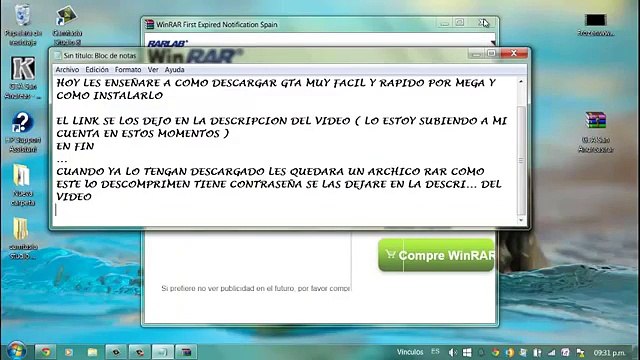Open Windows Media Player from the taskbar
The image size is (640, 360).
[x=69, y=352]
